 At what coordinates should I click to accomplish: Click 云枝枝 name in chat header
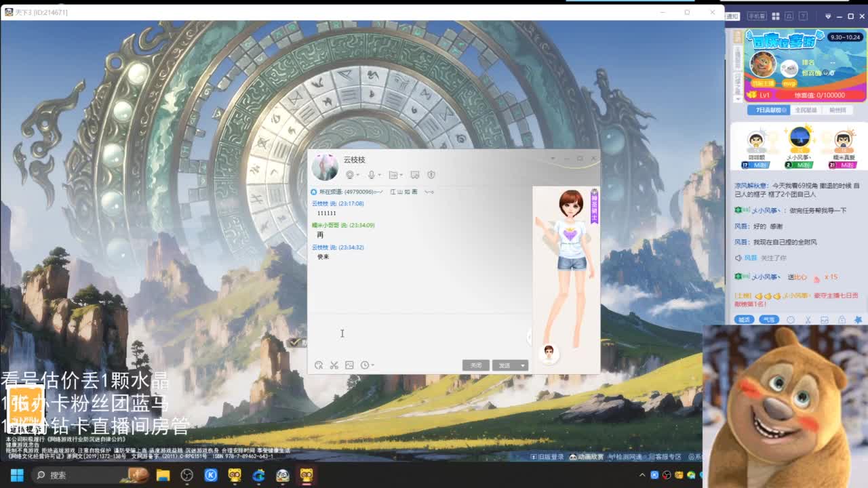coord(354,160)
